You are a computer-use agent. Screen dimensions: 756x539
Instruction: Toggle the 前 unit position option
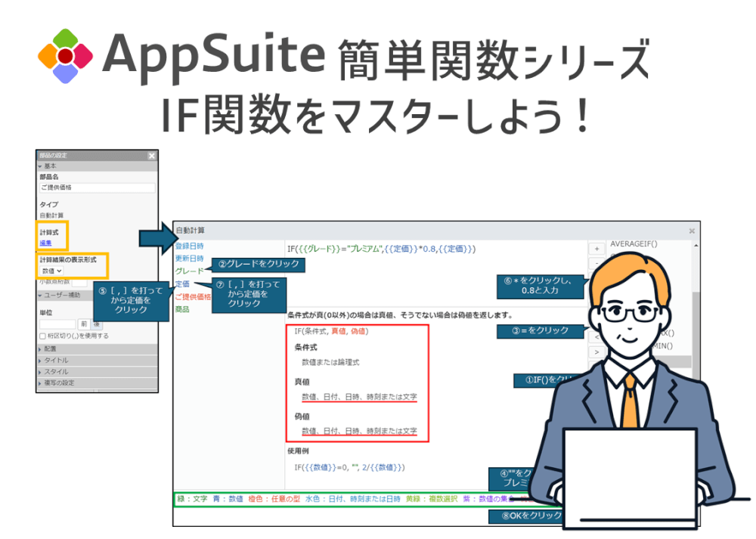pos(85,324)
